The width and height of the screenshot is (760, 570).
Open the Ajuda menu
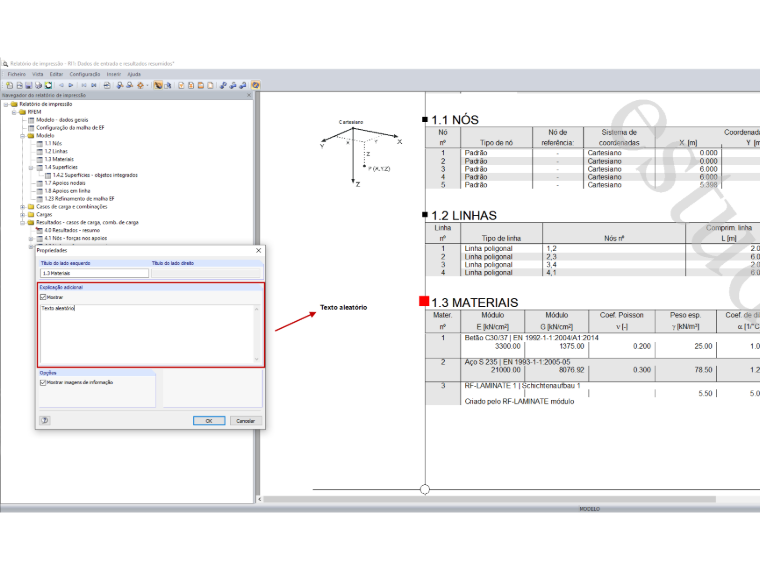pyautogui.click(x=134, y=74)
